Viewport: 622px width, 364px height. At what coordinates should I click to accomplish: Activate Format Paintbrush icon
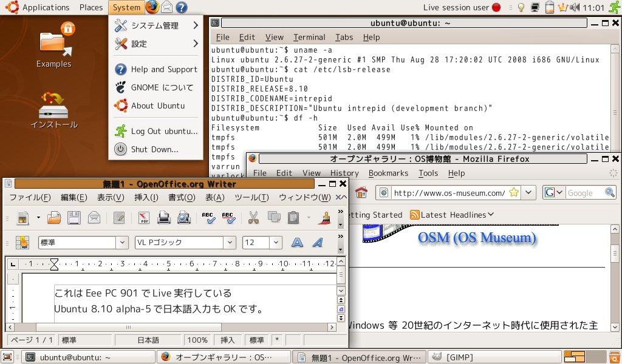point(324,218)
